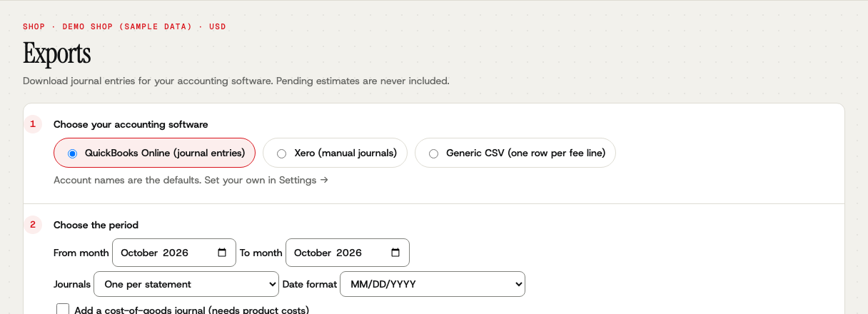Follow the Set your own in Settings link

[266, 180]
